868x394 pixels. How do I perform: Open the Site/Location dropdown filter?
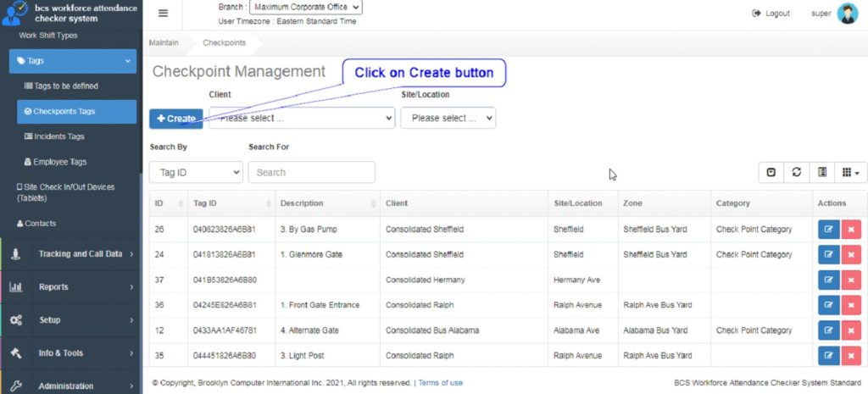pos(448,119)
